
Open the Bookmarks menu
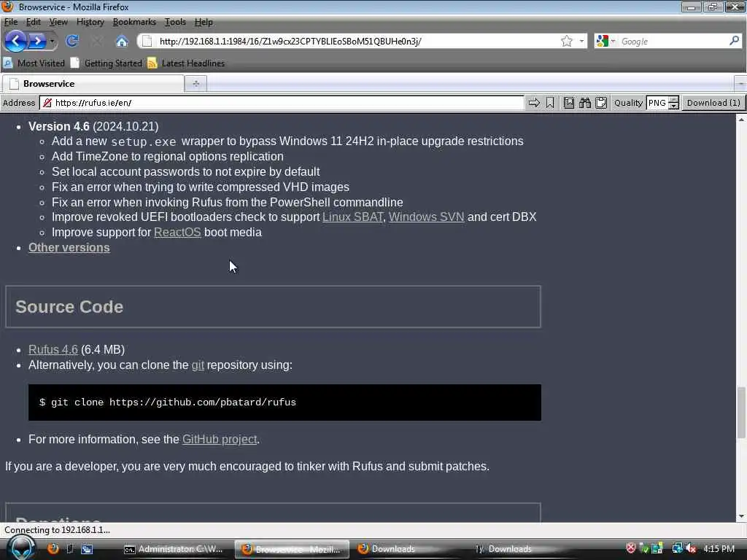pos(134,22)
